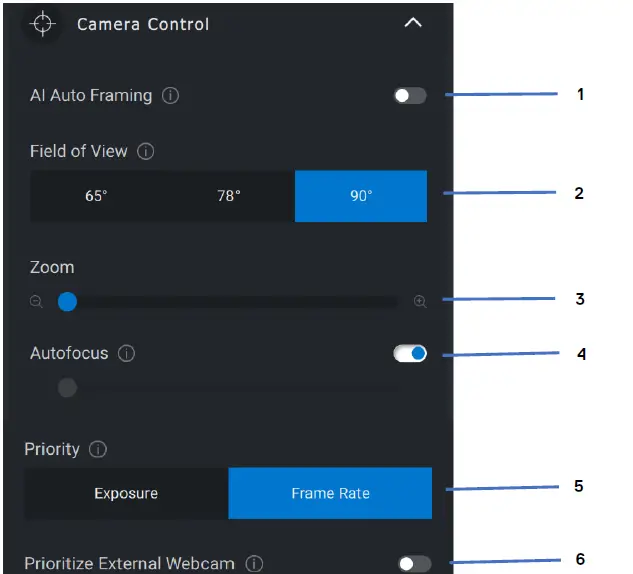Enable the AI Auto Framing toggle
This screenshot has width=633, height=574.
(x=410, y=96)
